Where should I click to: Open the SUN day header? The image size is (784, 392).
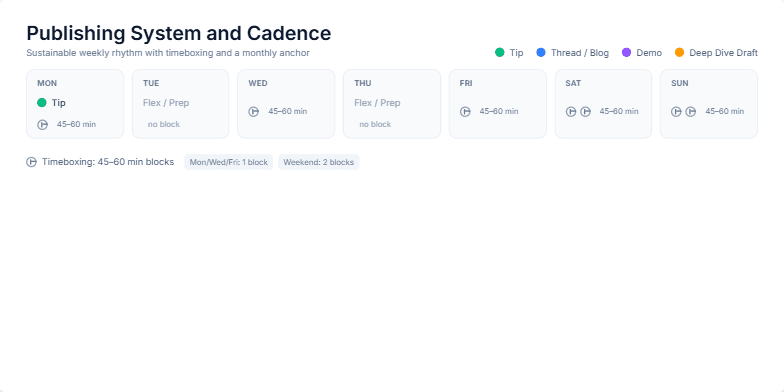(x=680, y=83)
